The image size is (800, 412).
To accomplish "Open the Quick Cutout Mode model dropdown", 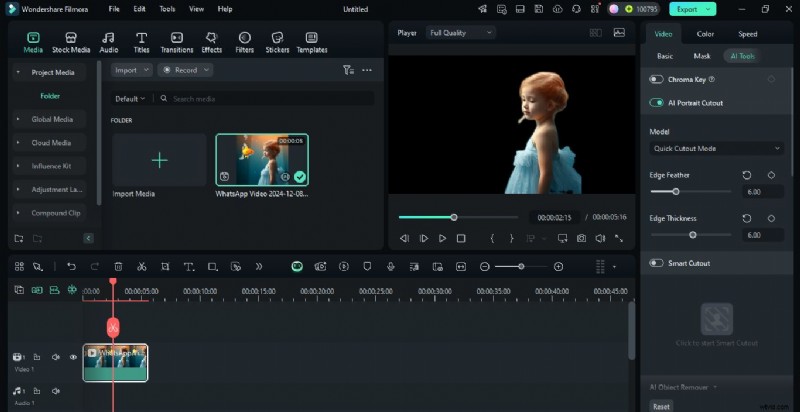I will [715, 148].
